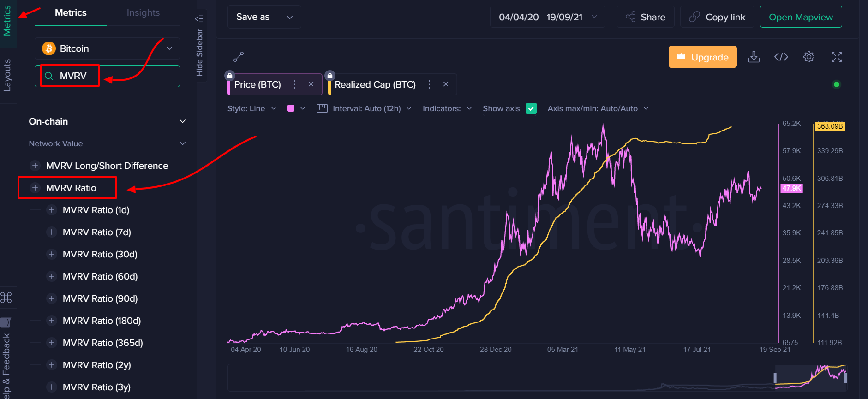Screen dimensions: 868x399
Task: Select the MVRV Ratio (30d) row
Action: click(x=100, y=254)
